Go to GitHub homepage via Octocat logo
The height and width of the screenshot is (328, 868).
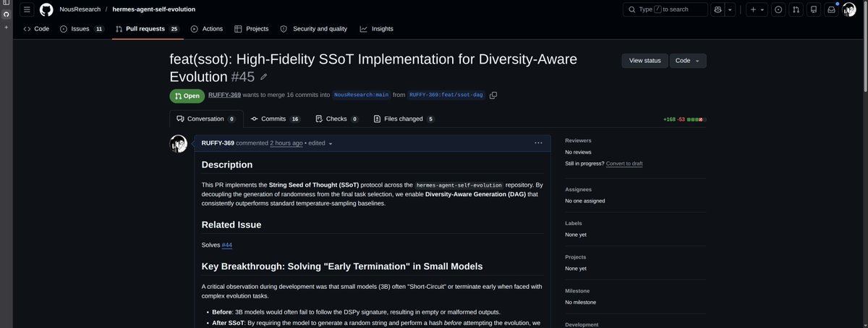[46, 9]
